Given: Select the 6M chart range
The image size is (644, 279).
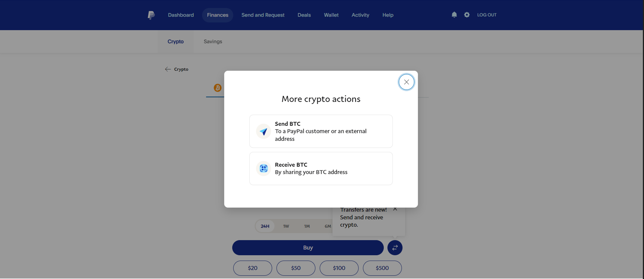Looking at the screenshot, I should pyautogui.click(x=327, y=226).
